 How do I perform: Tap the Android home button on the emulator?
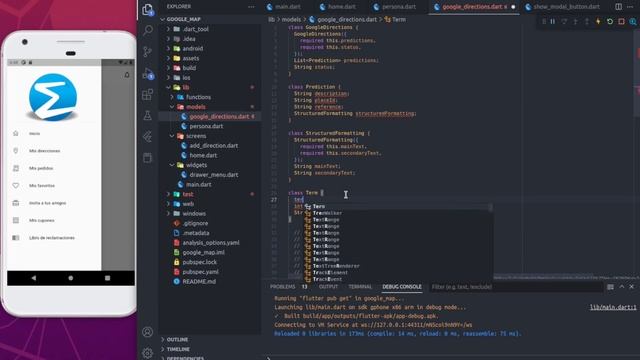[71, 278]
